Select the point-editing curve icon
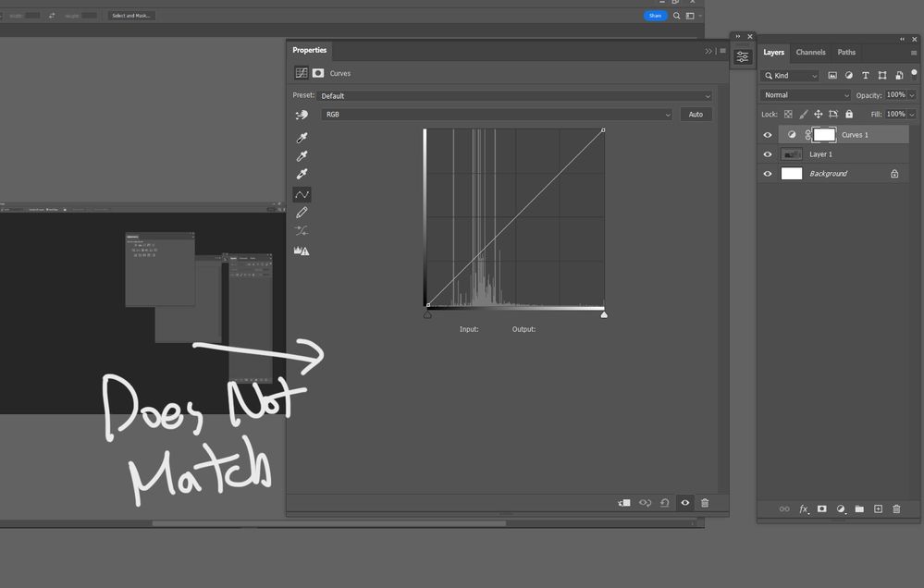Viewport: 924px width, 588px height. [301, 194]
